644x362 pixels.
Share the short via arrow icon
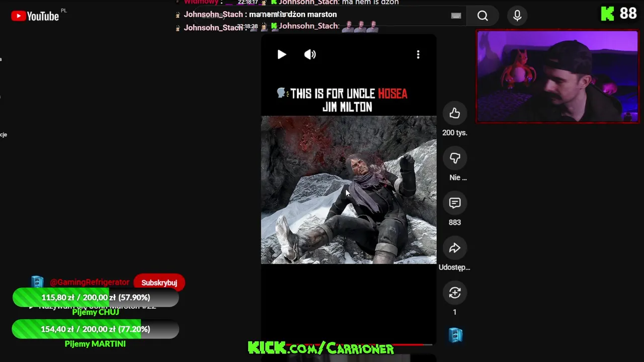[x=455, y=248]
